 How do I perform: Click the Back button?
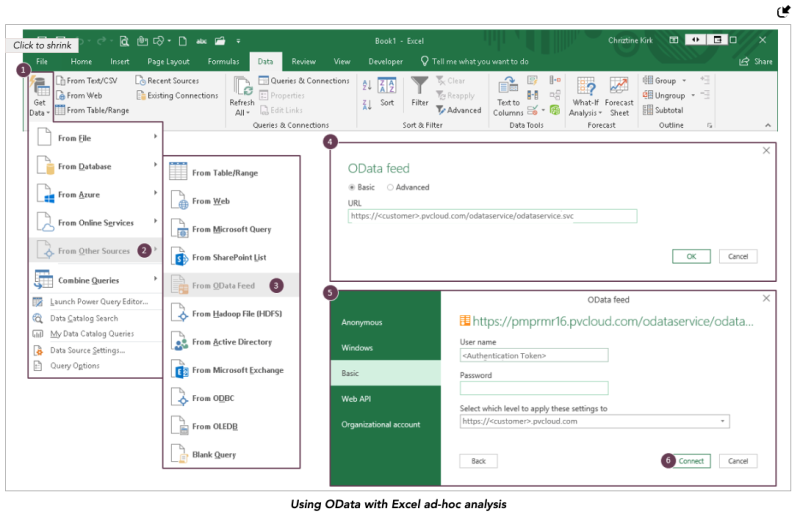pyautogui.click(x=478, y=461)
